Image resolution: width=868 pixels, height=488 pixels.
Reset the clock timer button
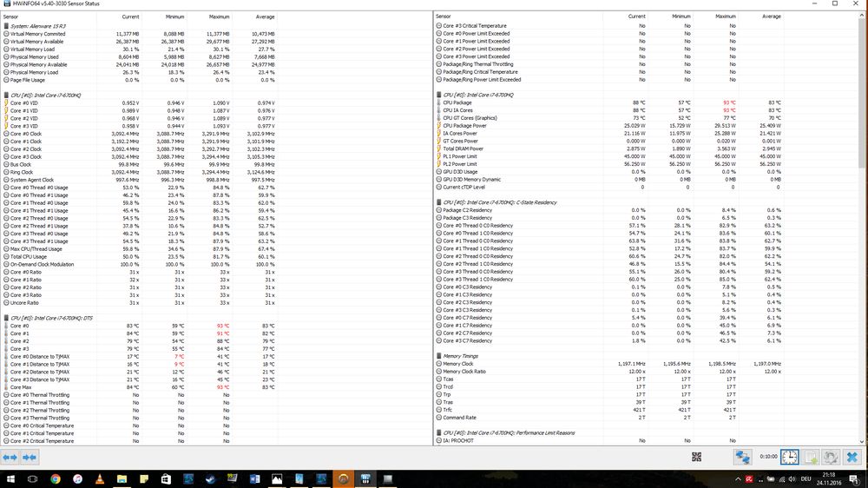pos(790,457)
